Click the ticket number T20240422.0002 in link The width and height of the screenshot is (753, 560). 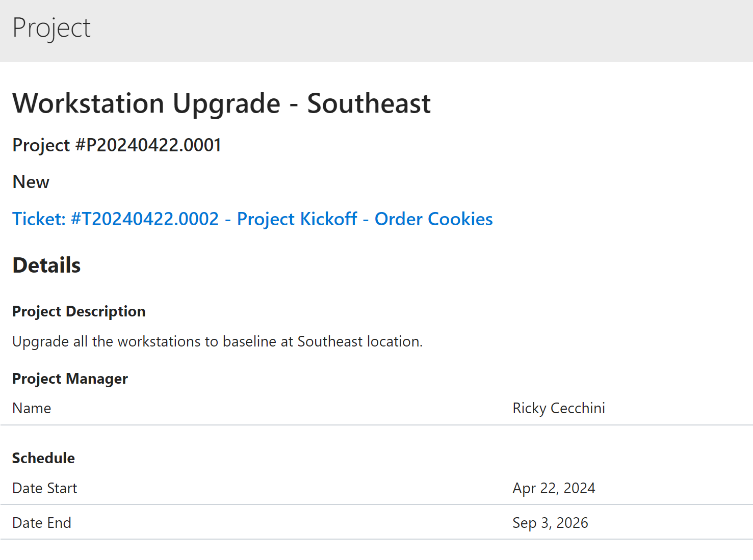[x=145, y=219]
